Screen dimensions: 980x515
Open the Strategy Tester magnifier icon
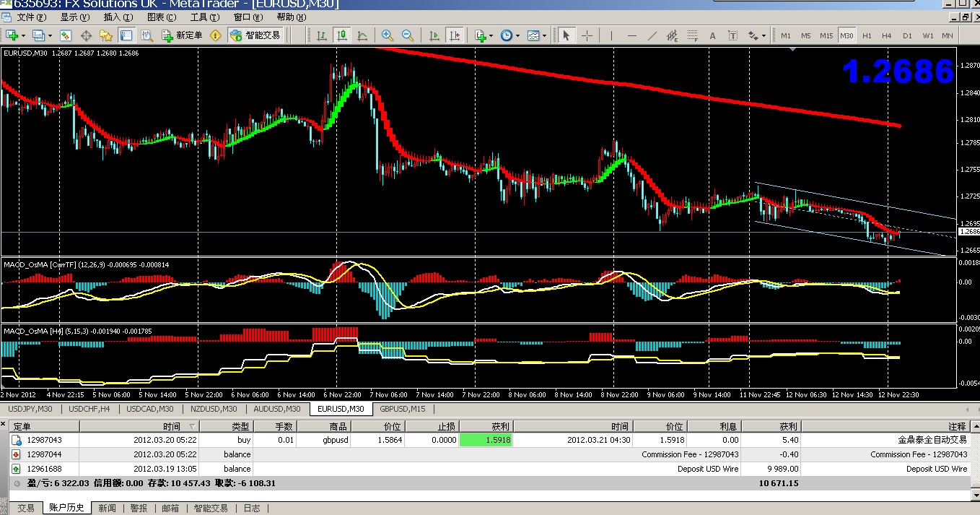point(146,35)
